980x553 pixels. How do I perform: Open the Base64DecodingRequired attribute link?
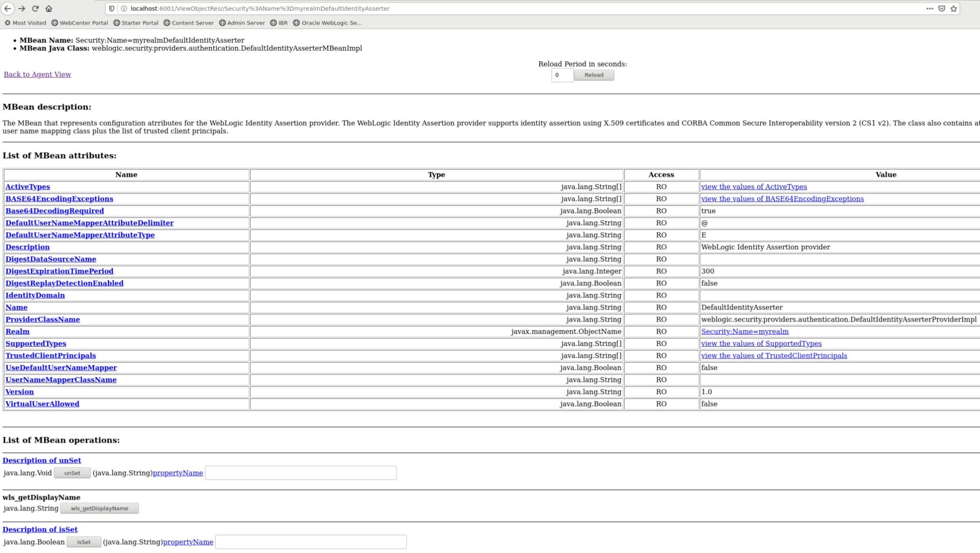(55, 210)
